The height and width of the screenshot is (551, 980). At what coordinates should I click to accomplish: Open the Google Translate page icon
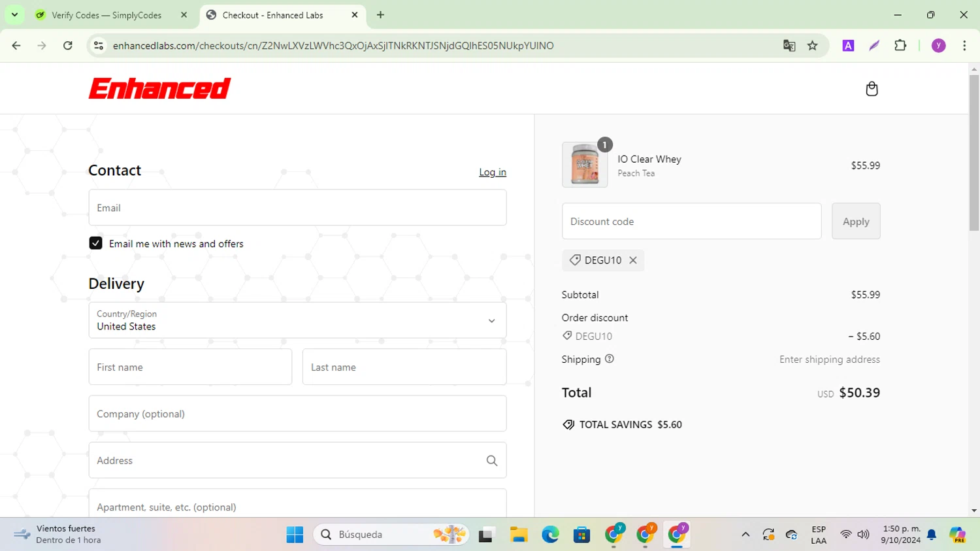tap(789, 46)
